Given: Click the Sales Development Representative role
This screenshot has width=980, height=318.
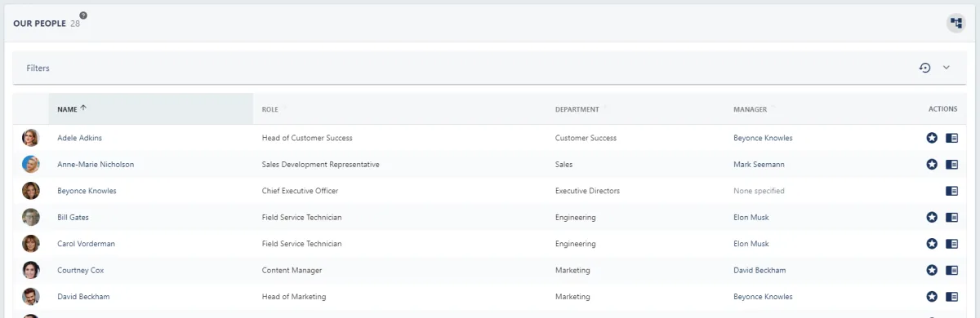Looking at the screenshot, I should coord(321,164).
